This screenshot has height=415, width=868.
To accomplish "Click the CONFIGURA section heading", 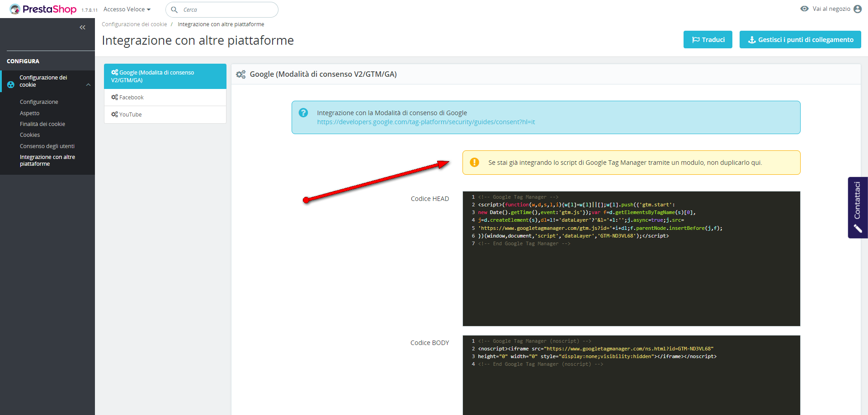I will [x=23, y=61].
